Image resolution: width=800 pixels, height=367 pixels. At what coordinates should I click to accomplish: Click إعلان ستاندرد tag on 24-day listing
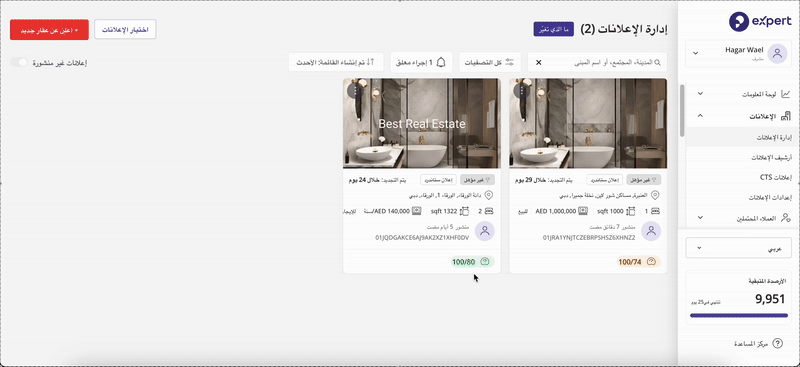click(438, 180)
